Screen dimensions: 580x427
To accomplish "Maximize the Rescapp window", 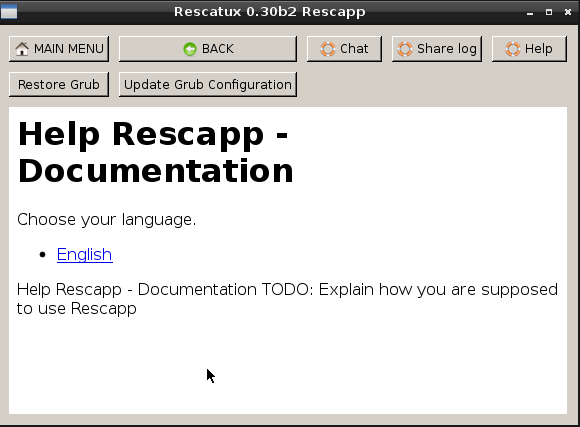I will coord(549,13).
